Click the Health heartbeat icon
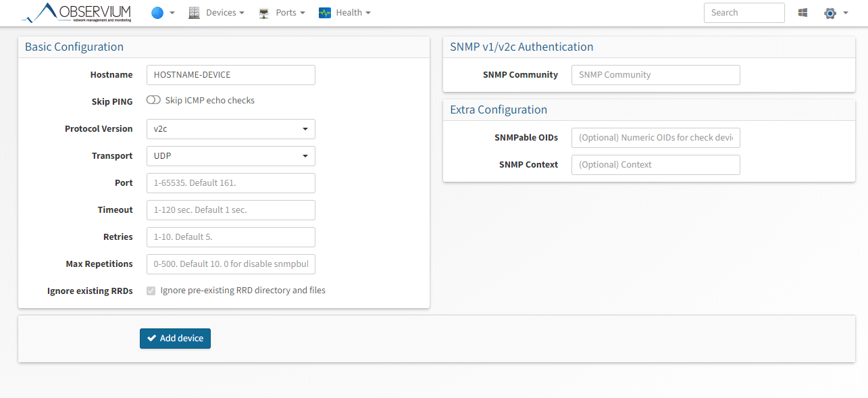 pos(325,13)
